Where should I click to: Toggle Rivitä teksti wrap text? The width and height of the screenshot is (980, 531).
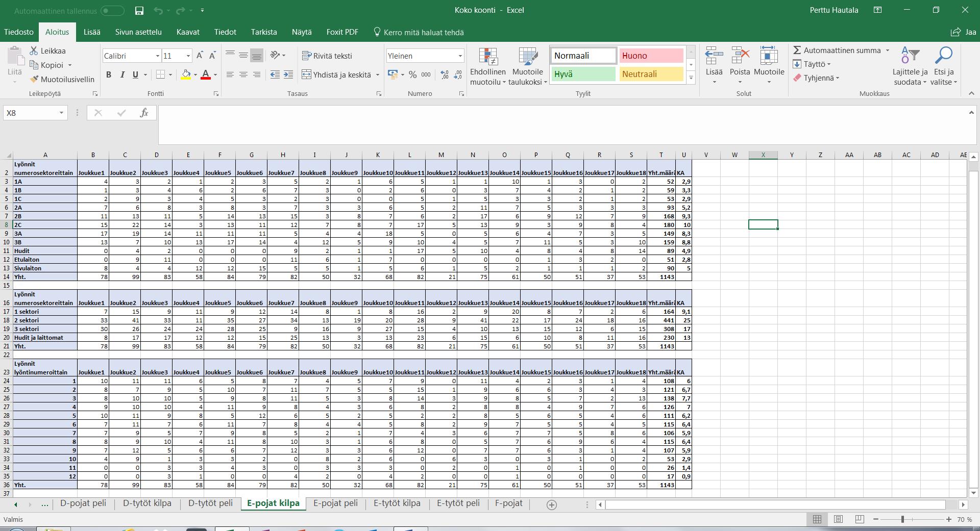coord(327,56)
